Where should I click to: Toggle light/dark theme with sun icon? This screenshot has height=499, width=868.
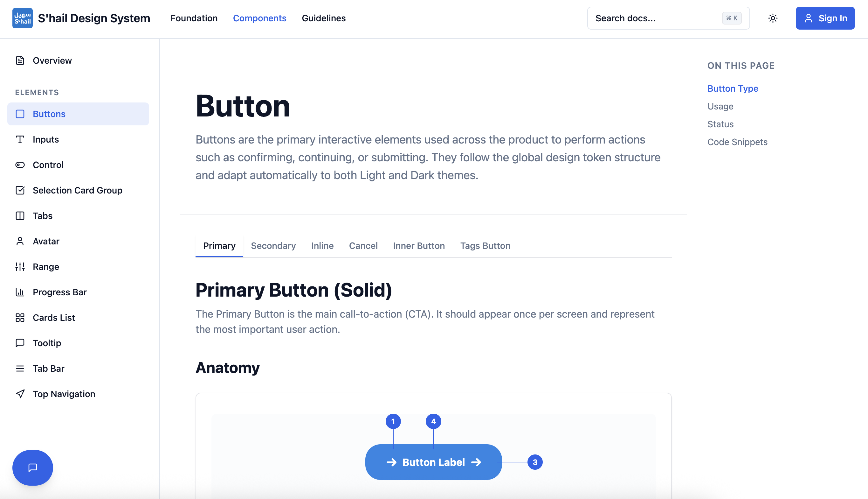pyautogui.click(x=773, y=18)
